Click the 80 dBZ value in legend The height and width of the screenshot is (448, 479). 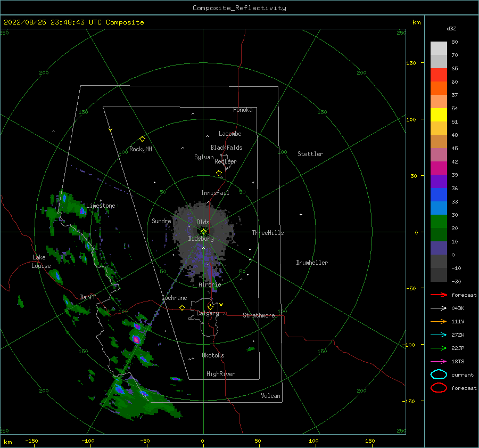point(455,42)
